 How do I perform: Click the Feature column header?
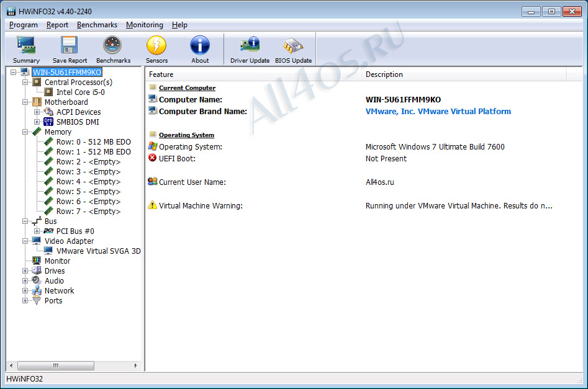pos(253,74)
